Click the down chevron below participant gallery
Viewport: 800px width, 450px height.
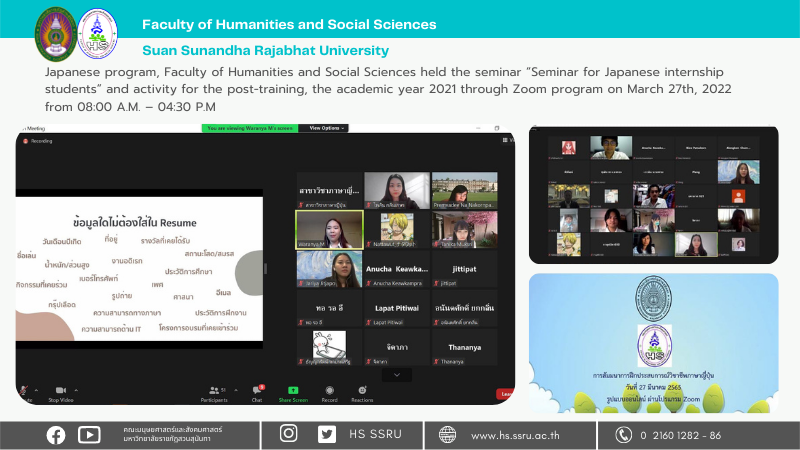[x=398, y=374]
